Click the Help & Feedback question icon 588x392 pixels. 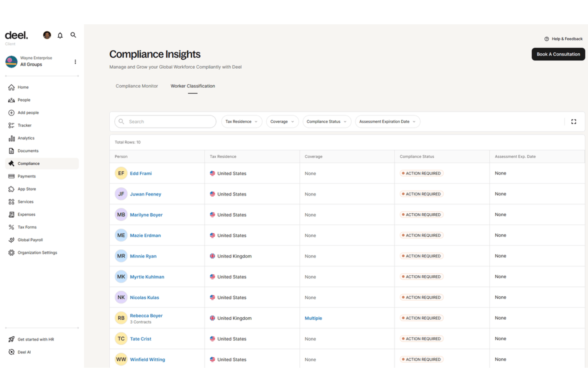coord(547,39)
